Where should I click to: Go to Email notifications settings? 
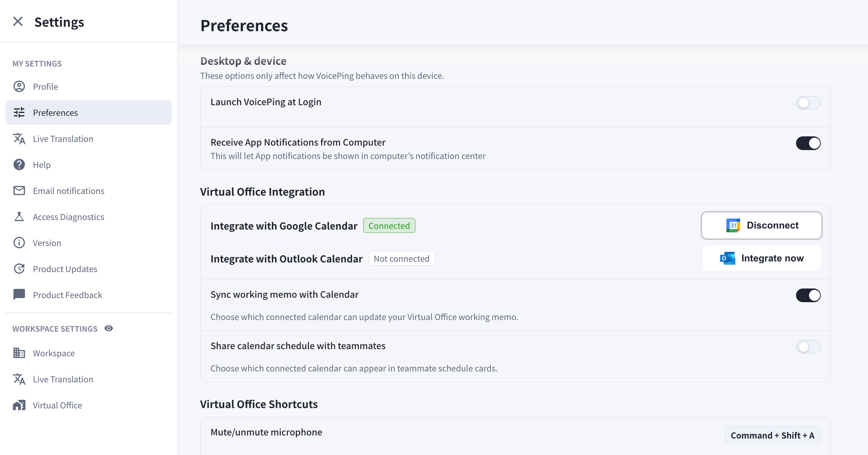[89, 190]
